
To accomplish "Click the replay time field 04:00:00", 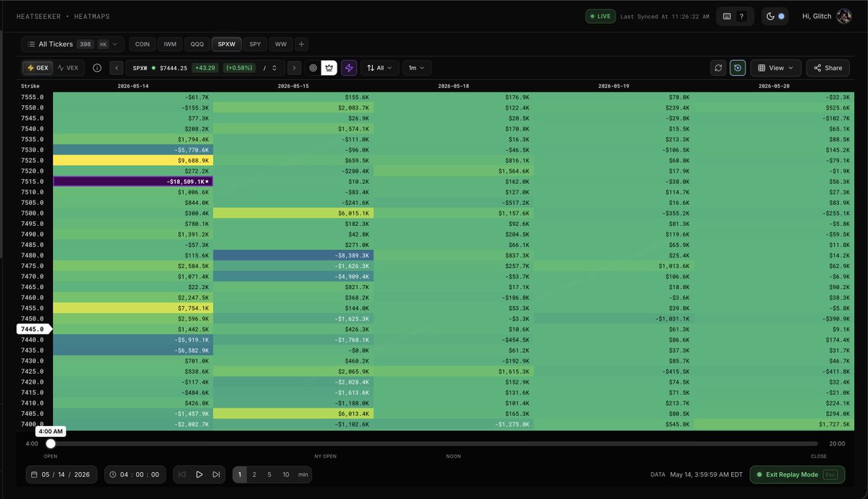I will coord(135,474).
